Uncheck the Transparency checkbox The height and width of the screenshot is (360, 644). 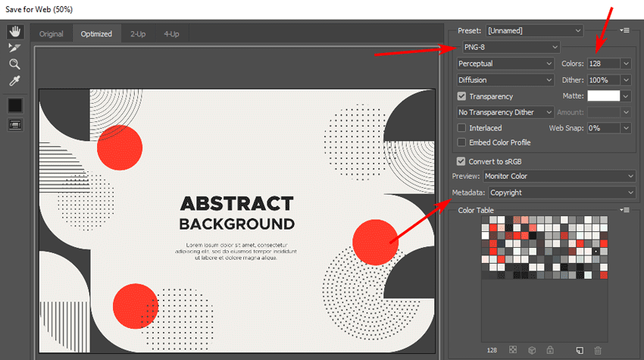(462, 96)
